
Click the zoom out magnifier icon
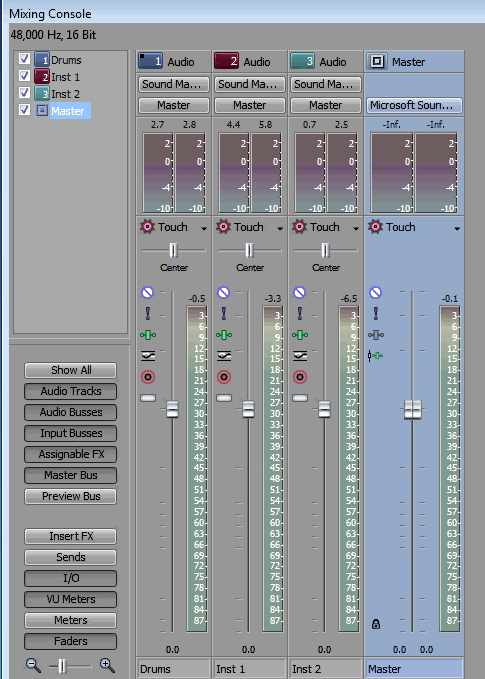tap(33, 666)
